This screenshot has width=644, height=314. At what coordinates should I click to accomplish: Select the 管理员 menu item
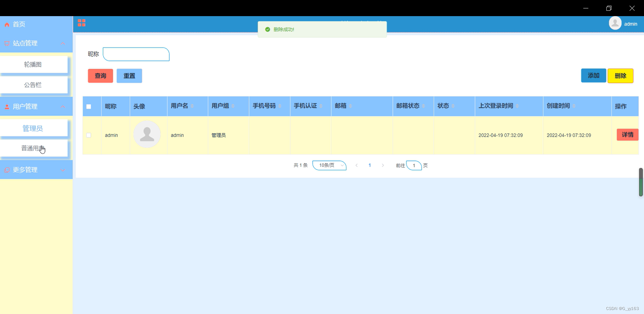coord(34,128)
